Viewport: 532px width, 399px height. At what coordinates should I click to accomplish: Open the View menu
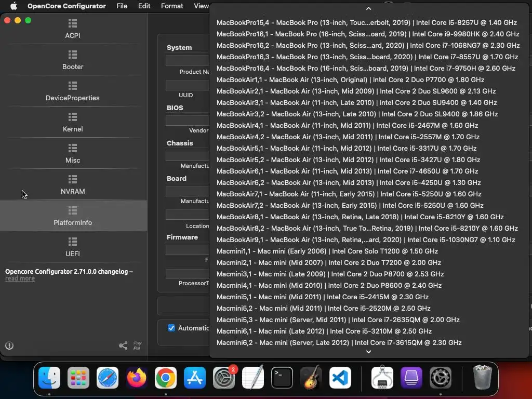[201, 6]
